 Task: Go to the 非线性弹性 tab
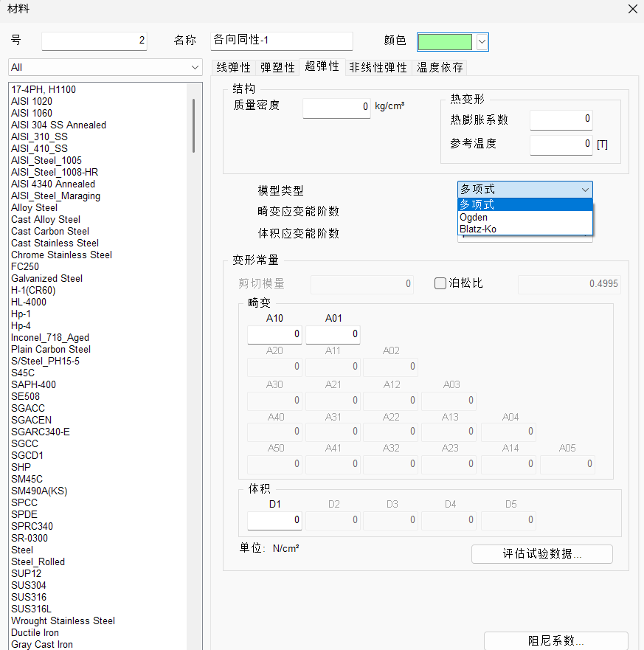(378, 67)
